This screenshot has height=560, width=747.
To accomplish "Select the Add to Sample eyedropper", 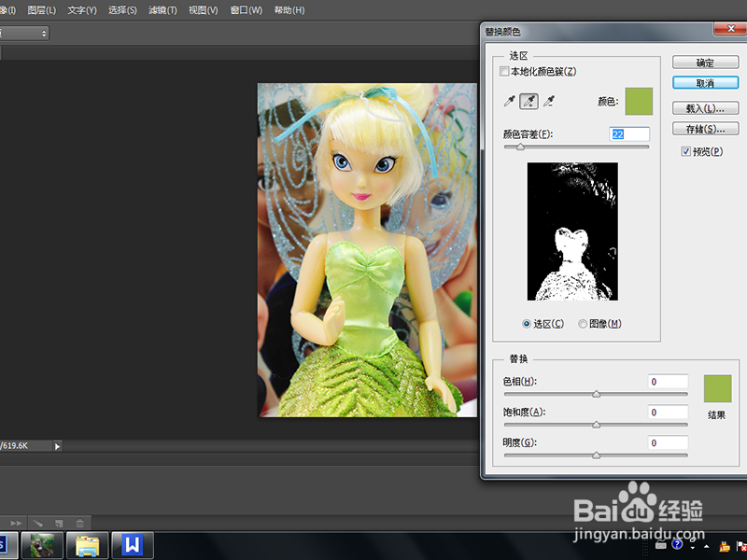I will coord(529,101).
